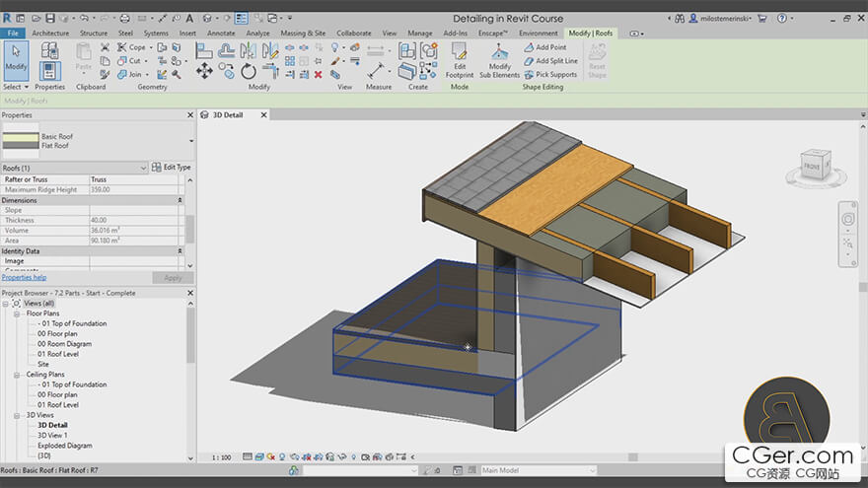Collapse Views (all) root node
868x488 pixels.
click(6, 304)
